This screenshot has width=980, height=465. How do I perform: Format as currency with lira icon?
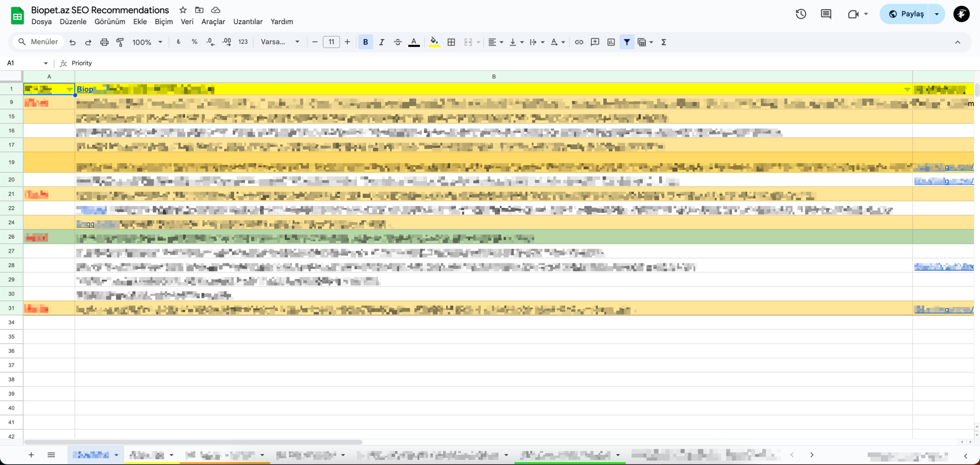point(178,42)
